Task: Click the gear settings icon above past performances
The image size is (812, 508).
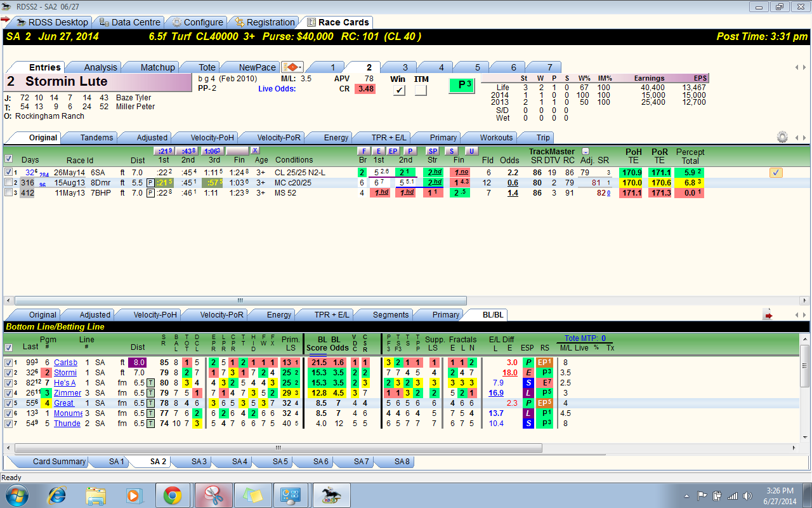Action: [x=782, y=137]
